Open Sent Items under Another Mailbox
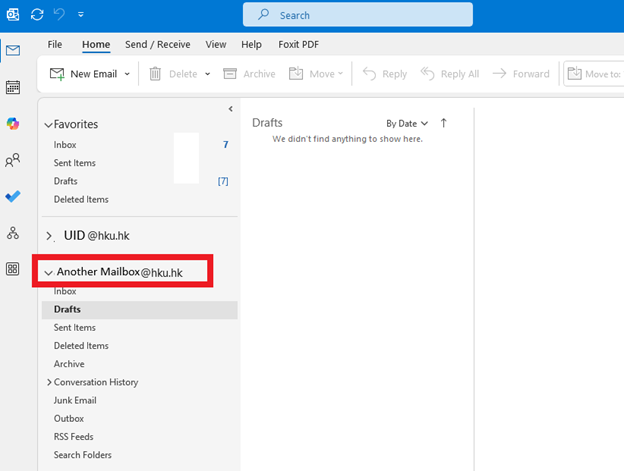This screenshot has width=624, height=471. click(x=139, y=328)
